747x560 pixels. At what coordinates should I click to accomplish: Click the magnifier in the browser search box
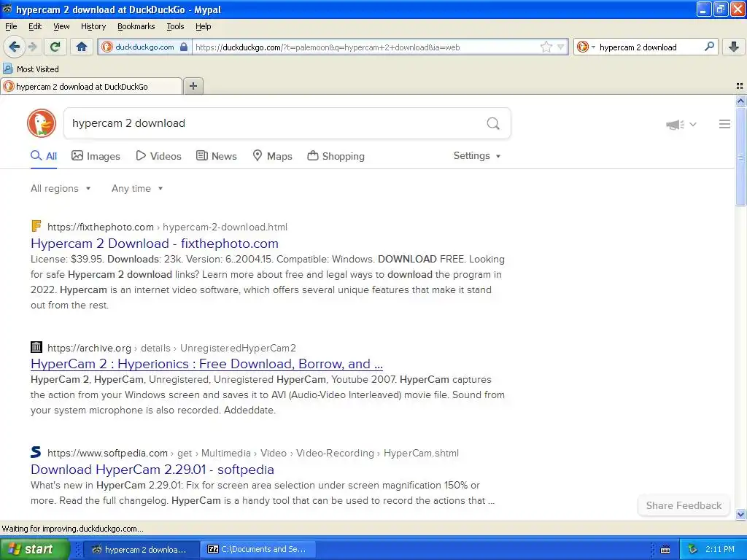[x=709, y=47]
